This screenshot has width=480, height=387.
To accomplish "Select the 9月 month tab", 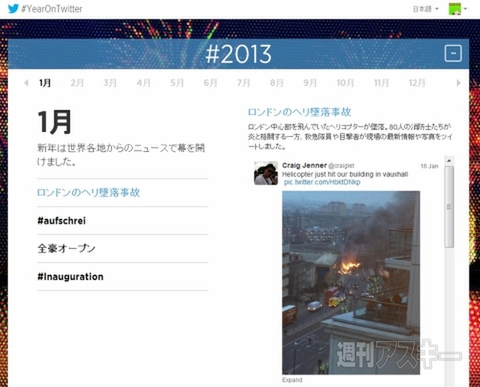I will 310,83.
